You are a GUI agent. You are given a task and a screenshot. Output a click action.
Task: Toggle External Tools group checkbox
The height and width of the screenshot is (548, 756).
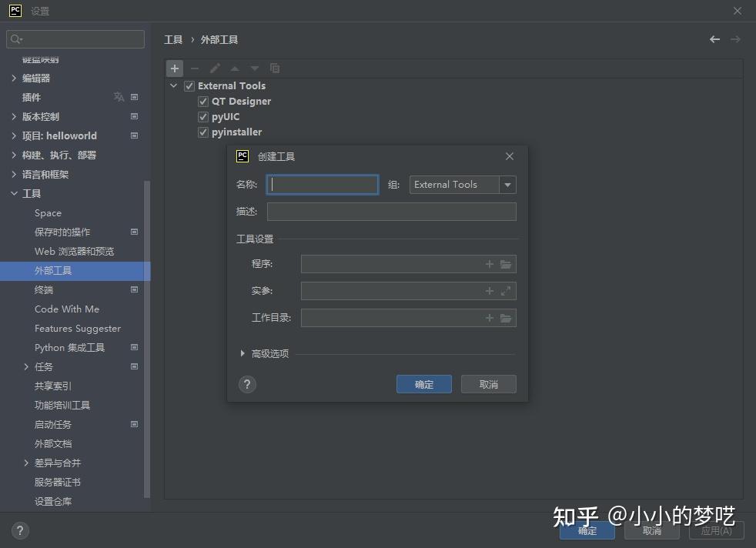[189, 85]
